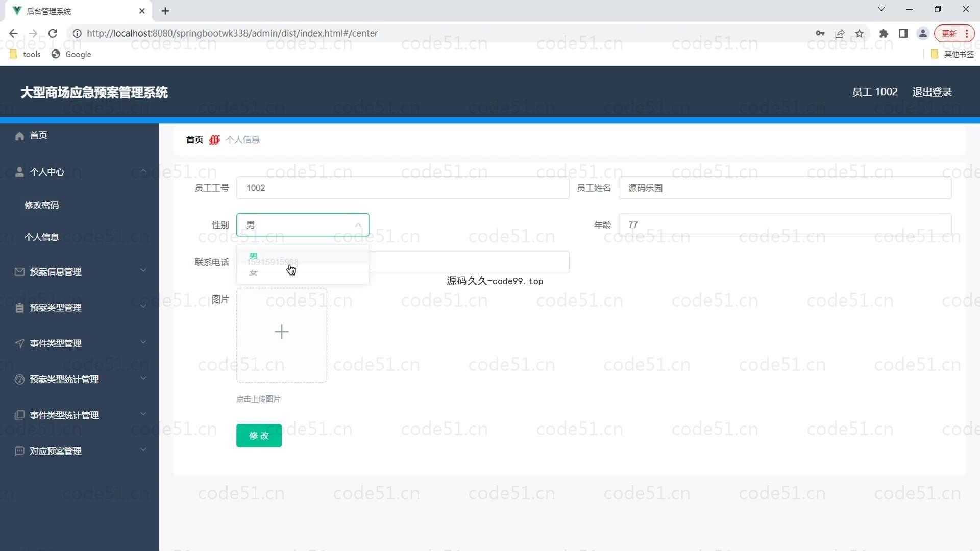Click the 员工 1002 user label
The image size is (980, 551).
point(875,92)
